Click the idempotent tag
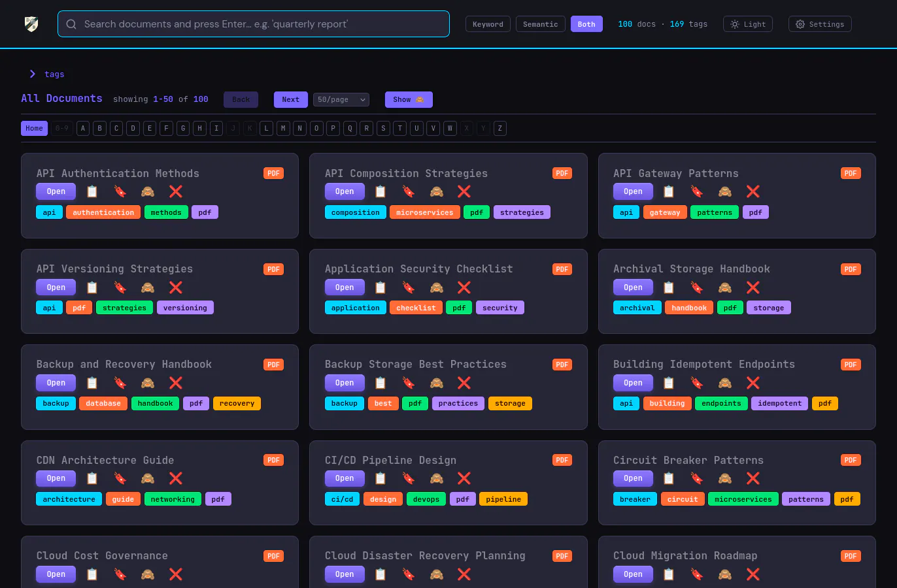 coord(780,403)
